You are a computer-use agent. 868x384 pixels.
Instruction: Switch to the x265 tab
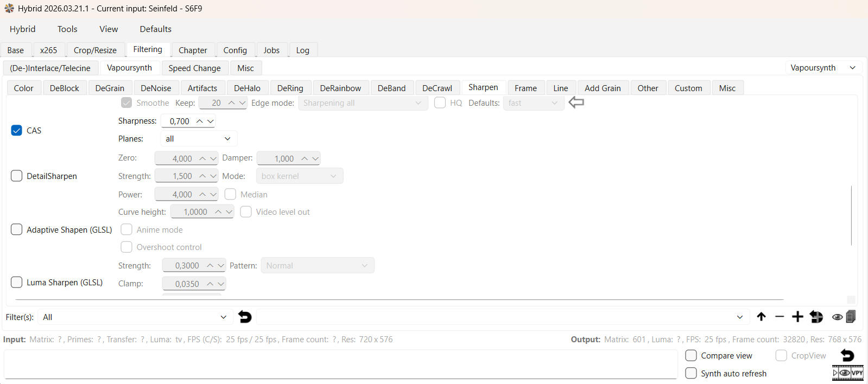pos(48,50)
